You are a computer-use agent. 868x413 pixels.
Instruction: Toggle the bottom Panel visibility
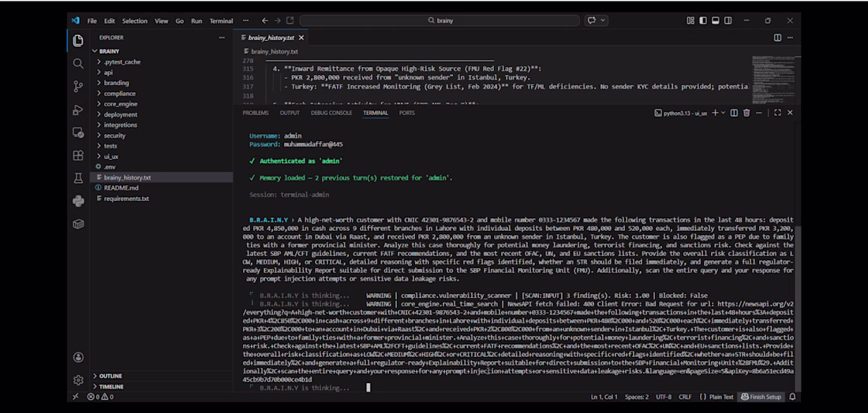click(x=715, y=20)
